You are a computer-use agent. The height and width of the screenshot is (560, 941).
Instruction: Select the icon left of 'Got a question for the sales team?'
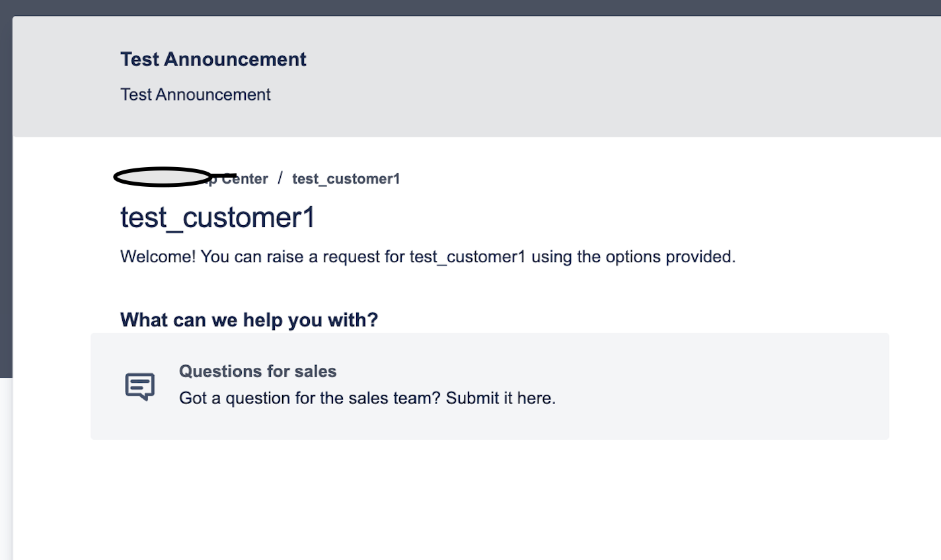pyautogui.click(x=139, y=386)
